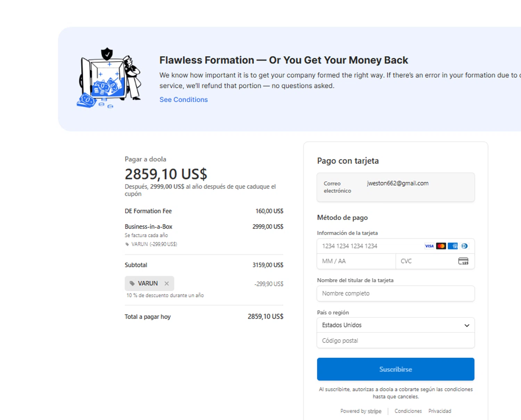Screen dimensions: 521x420
Task: Click the small tag icon under Business-in-a-Box
Action: pos(127,244)
